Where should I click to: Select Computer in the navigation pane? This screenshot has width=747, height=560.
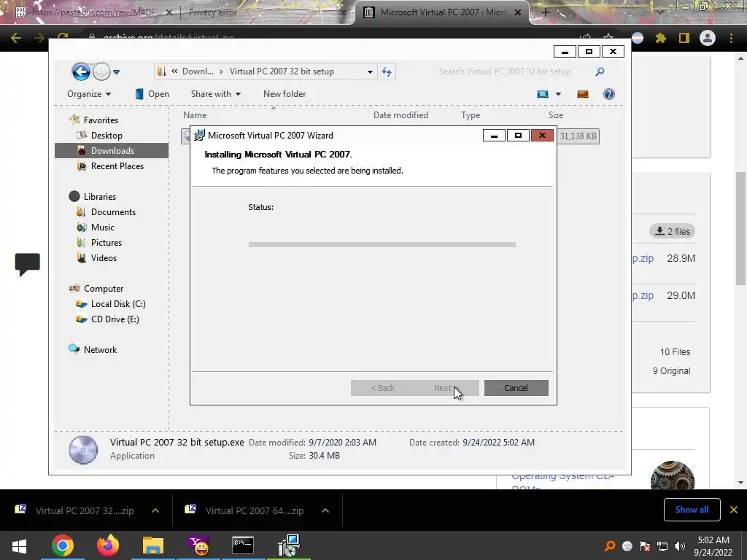(104, 288)
